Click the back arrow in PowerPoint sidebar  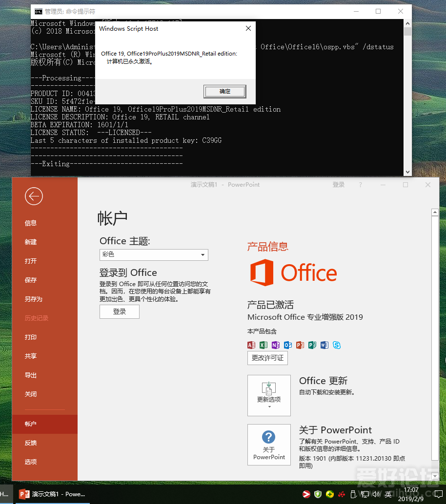coord(33,196)
